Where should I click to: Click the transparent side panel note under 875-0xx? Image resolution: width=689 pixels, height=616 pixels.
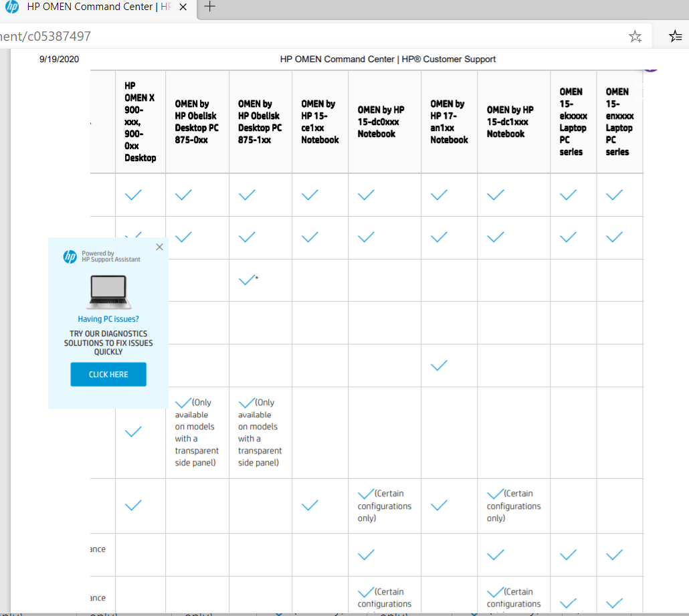tap(196, 431)
